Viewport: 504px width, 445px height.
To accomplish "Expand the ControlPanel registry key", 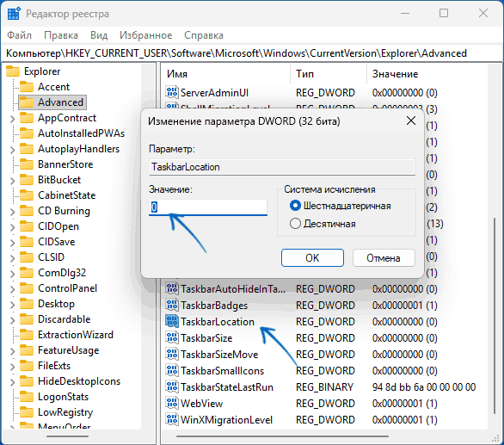I will (x=12, y=289).
